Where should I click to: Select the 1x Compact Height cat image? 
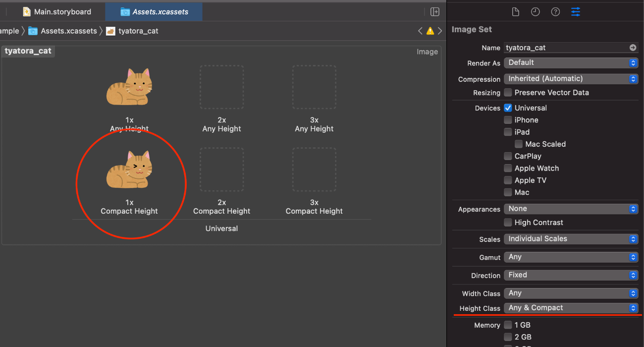129,170
